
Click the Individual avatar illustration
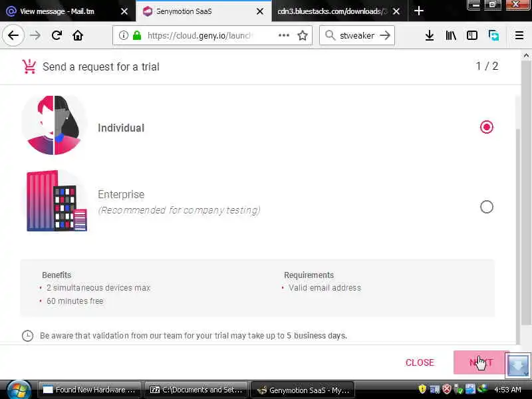tap(54, 125)
